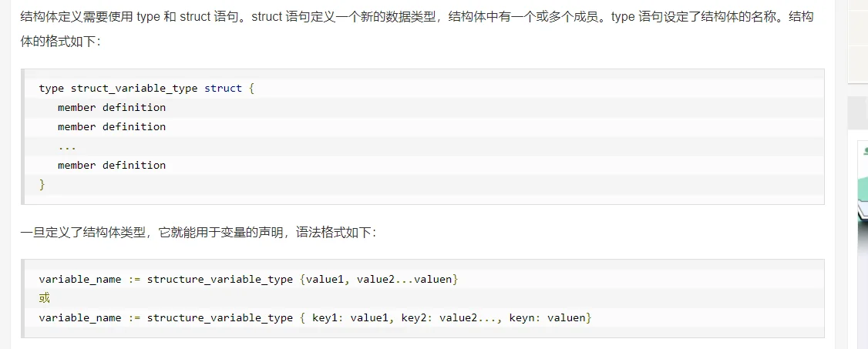Click the second 'member definition' line
This screenshot has width=868, height=349.
(x=112, y=126)
